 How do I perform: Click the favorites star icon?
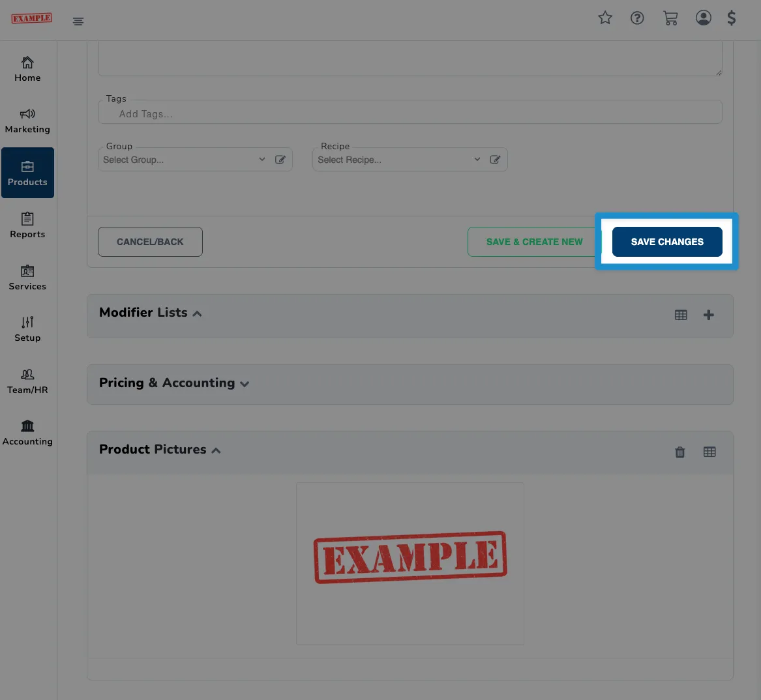(604, 18)
